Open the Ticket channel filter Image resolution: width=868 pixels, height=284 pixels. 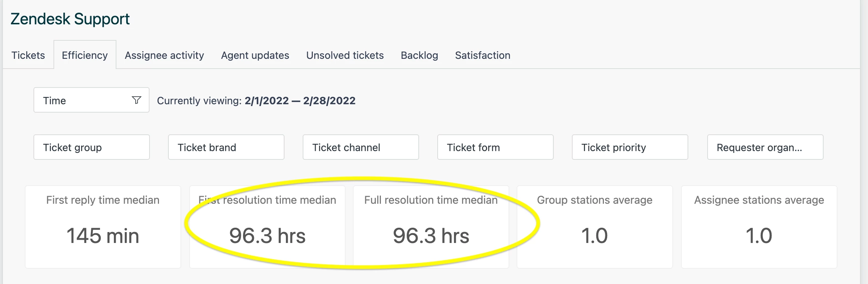[x=361, y=147]
